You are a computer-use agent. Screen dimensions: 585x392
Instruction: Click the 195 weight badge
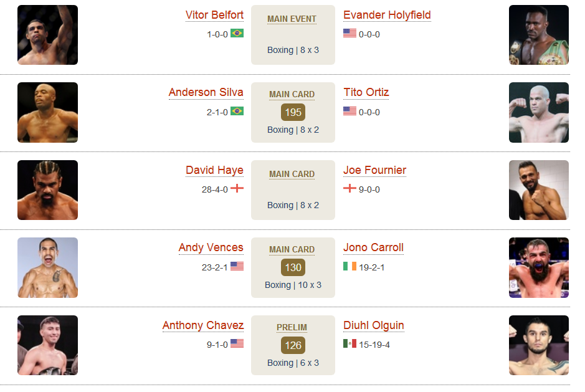(x=293, y=112)
